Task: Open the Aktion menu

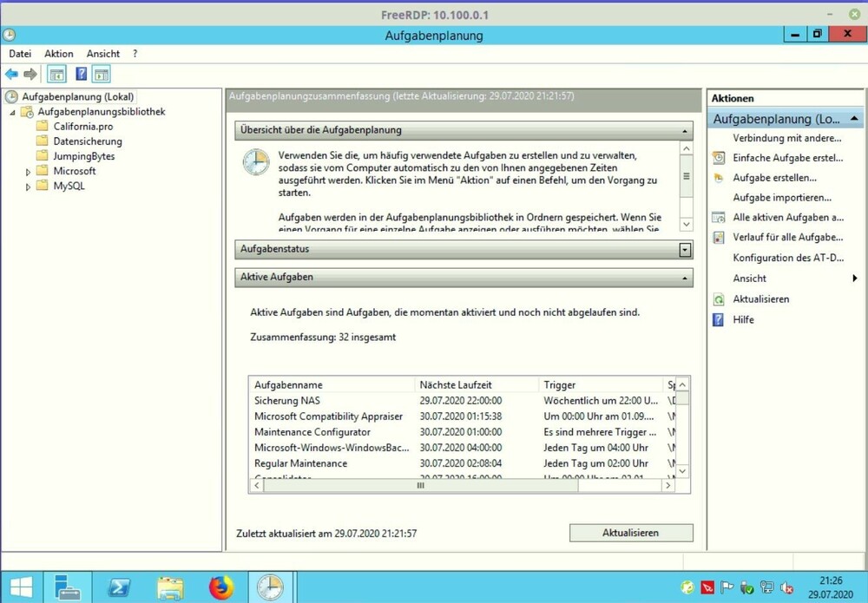Action: tap(59, 54)
